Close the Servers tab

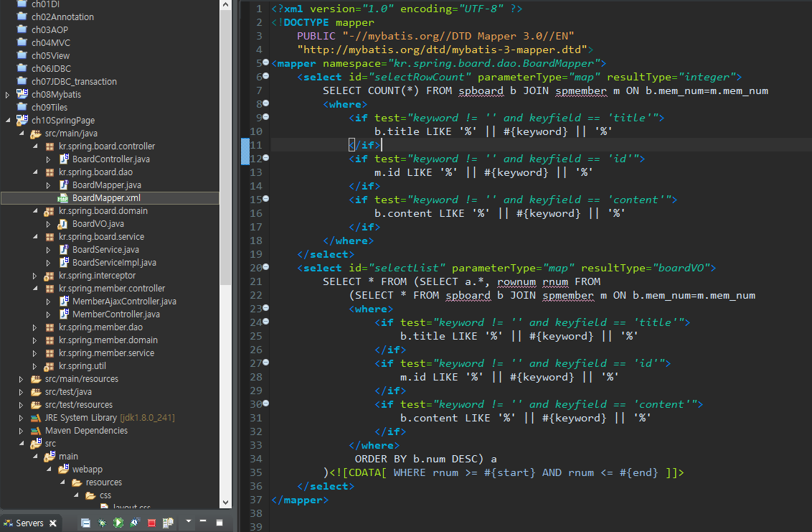point(53,523)
